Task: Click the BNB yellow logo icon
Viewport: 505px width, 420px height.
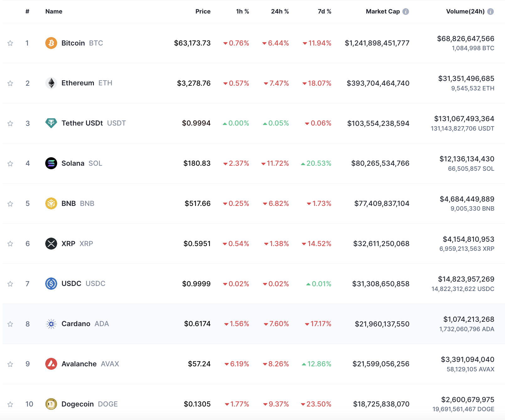Action: point(51,203)
